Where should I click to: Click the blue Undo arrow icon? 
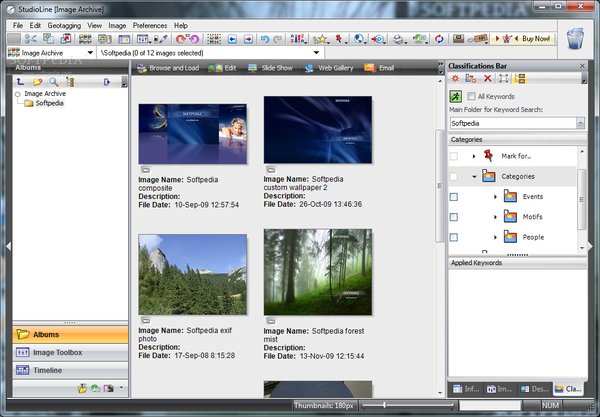pyautogui.click(x=264, y=39)
